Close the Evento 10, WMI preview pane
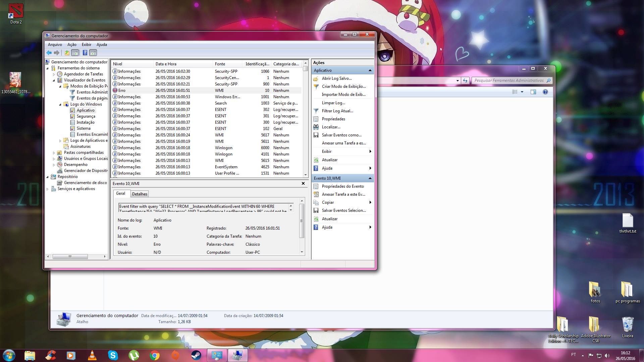 pyautogui.click(x=303, y=183)
